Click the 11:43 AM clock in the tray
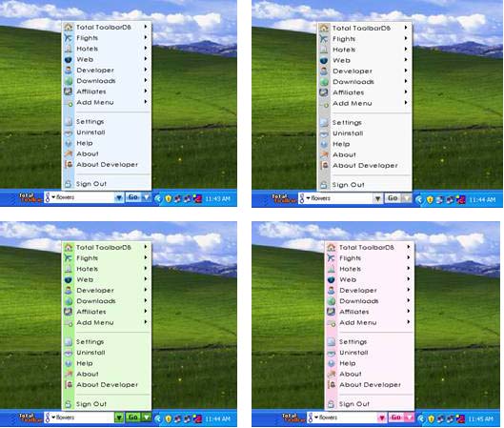 coord(217,198)
